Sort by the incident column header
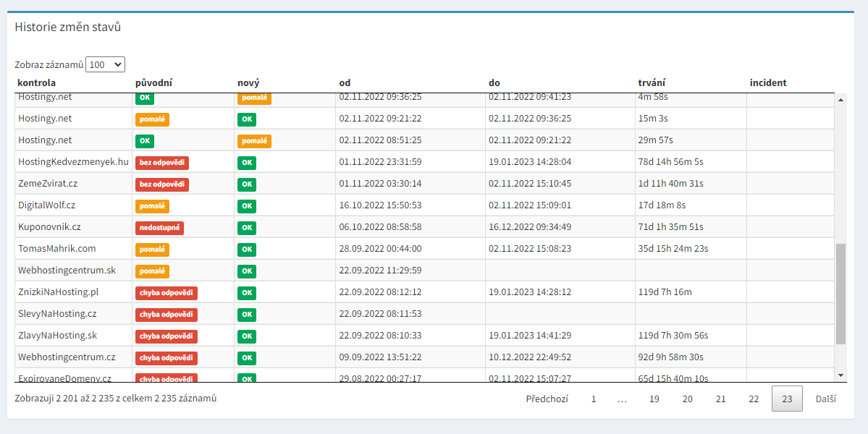Screen dimensions: 868x434 [768, 83]
